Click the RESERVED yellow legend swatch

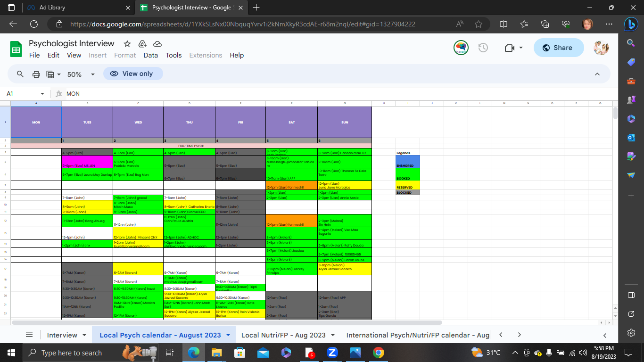point(408,185)
